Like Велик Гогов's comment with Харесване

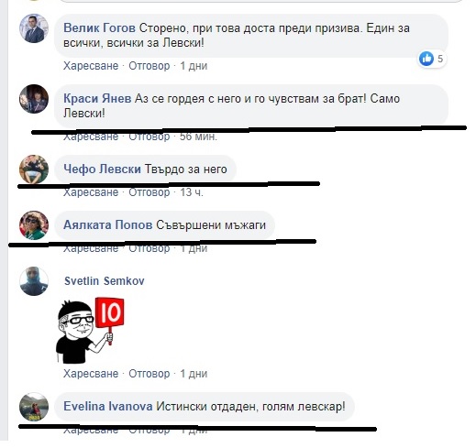[x=91, y=66]
